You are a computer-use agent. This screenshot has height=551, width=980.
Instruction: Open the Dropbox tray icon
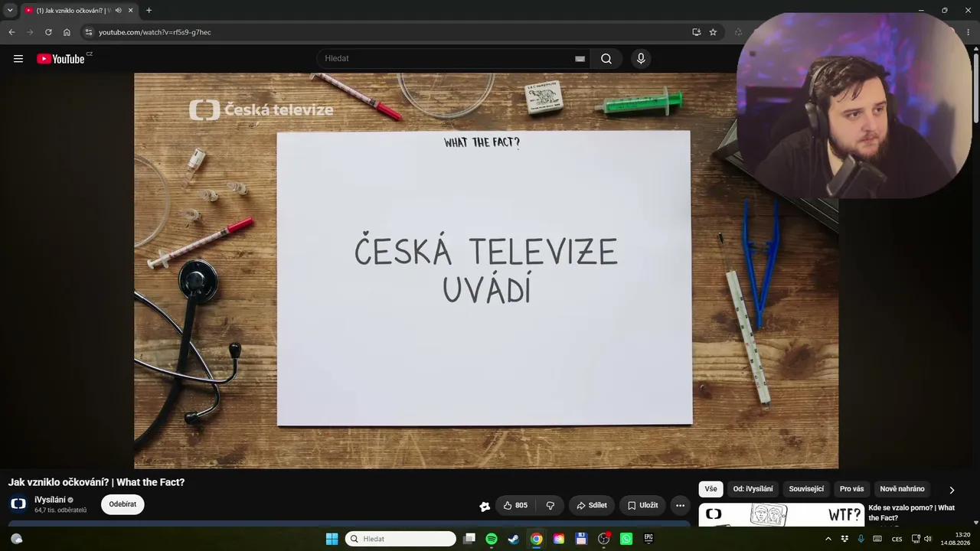tap(844, 539)
